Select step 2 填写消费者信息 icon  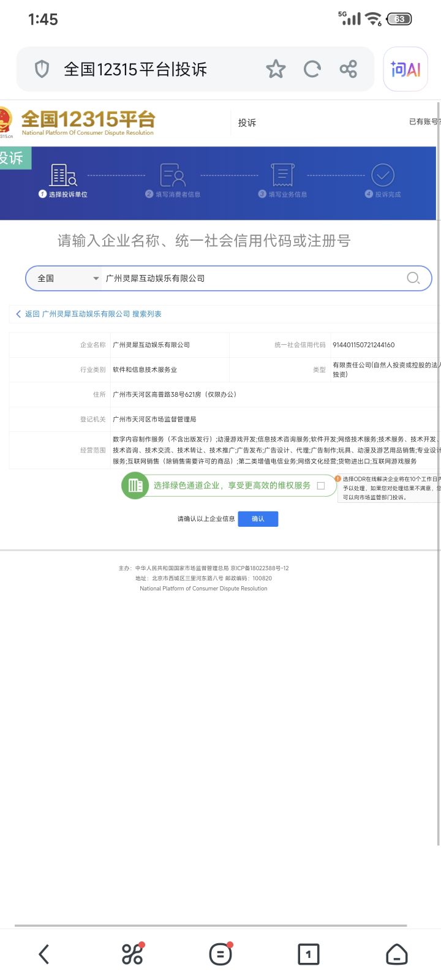click(x=173, y=175)
